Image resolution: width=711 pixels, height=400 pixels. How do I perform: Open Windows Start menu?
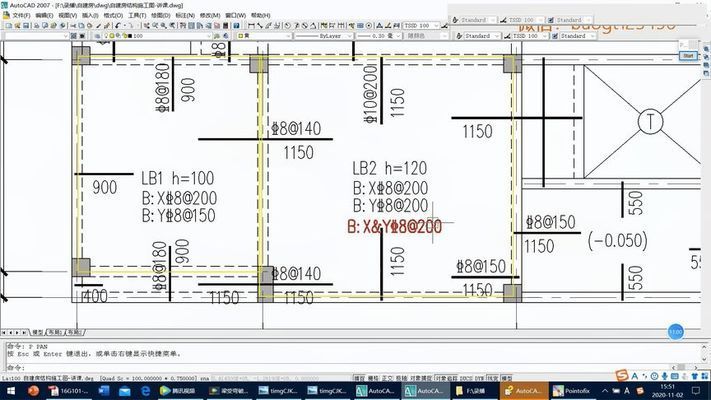pyautogui.click(x=10, y=390)
